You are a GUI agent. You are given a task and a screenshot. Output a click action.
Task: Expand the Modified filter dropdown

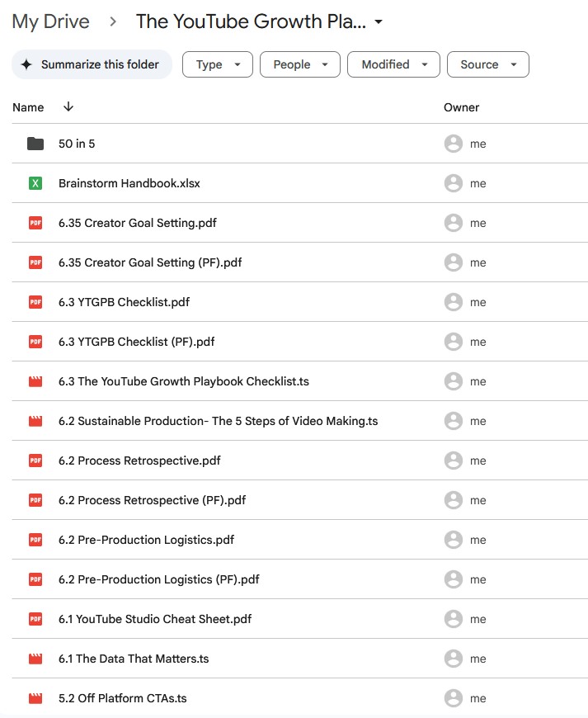coord(393,64)
